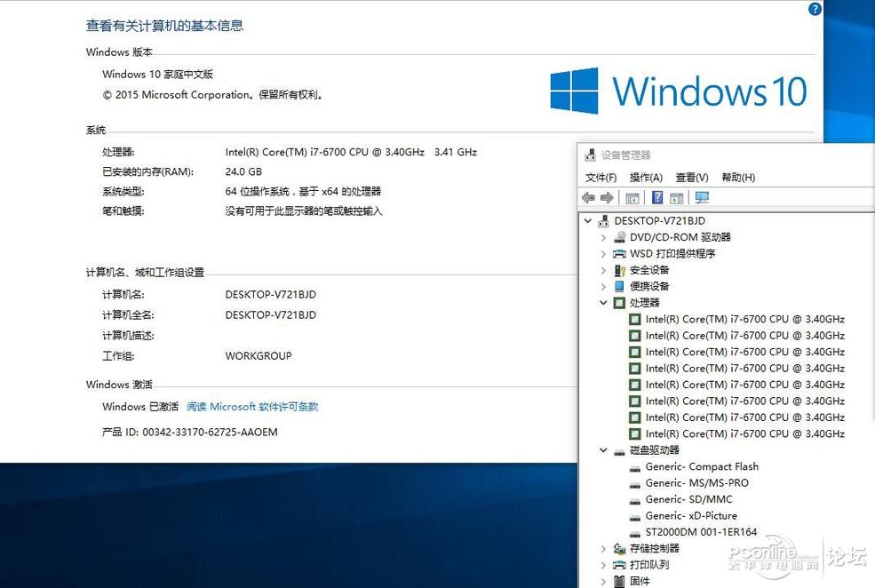Click the WORKGROUP value text
The image size is (875, 588).
coord(259,356)
